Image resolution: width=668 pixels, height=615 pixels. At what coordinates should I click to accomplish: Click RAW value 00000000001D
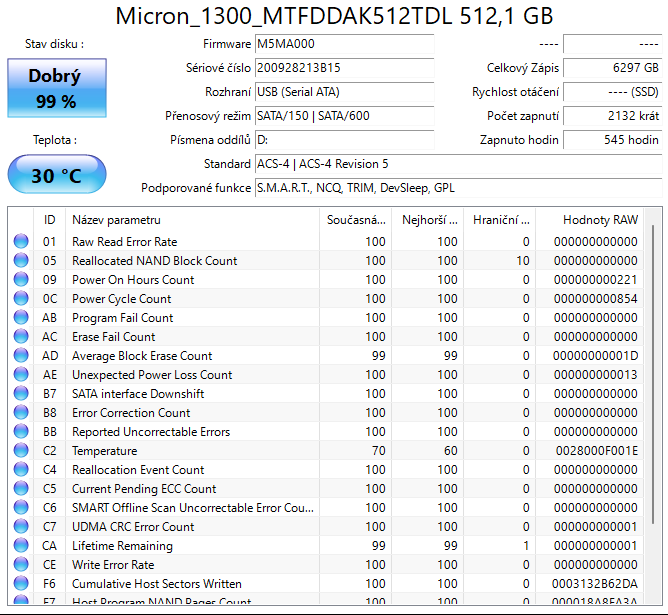coord(595,356)
